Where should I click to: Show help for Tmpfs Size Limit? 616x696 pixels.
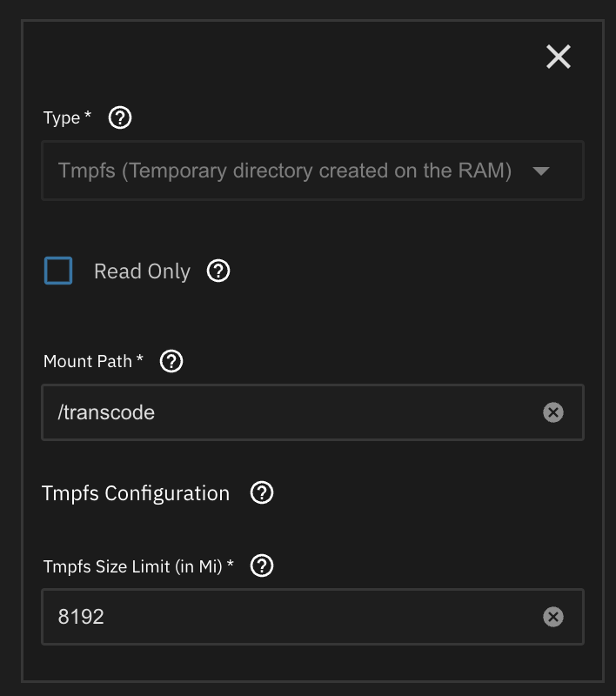(x=262, y=566)
